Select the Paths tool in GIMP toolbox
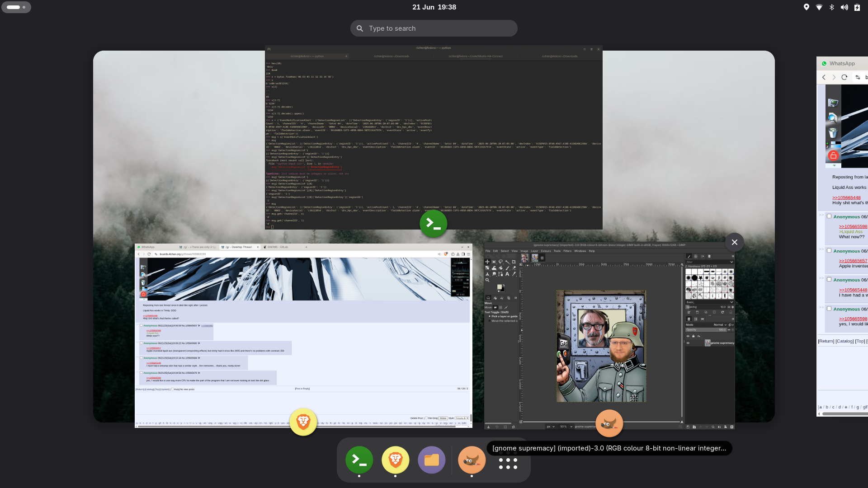This screenshot has height=488, width=868. tap(501, 274)
